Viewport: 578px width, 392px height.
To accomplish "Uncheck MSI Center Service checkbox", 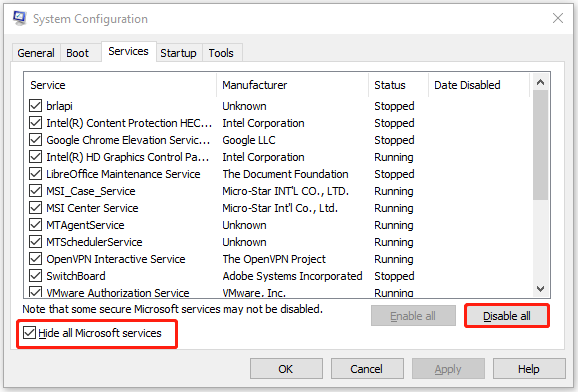I will (35, 208).
